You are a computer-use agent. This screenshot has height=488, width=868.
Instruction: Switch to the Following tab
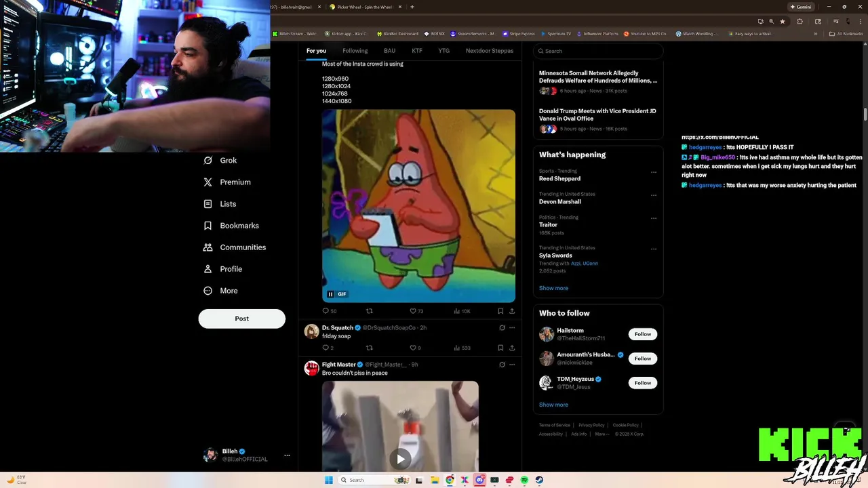click(355, 51)
